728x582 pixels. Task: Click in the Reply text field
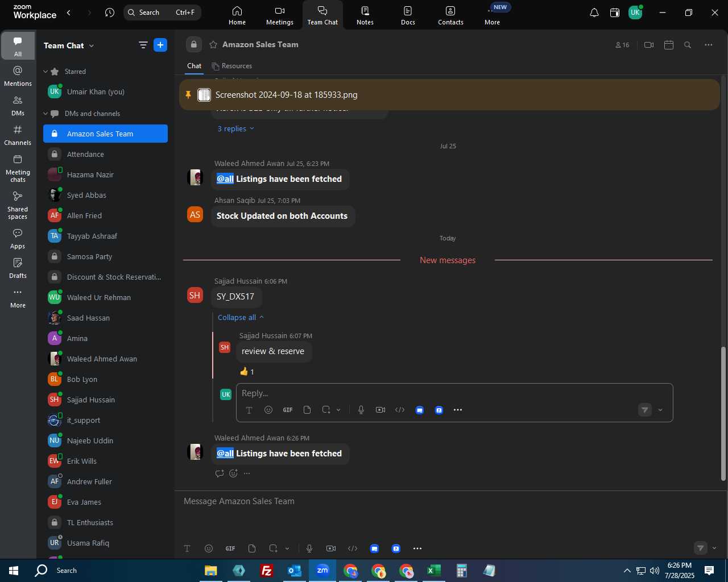(454, 393)
